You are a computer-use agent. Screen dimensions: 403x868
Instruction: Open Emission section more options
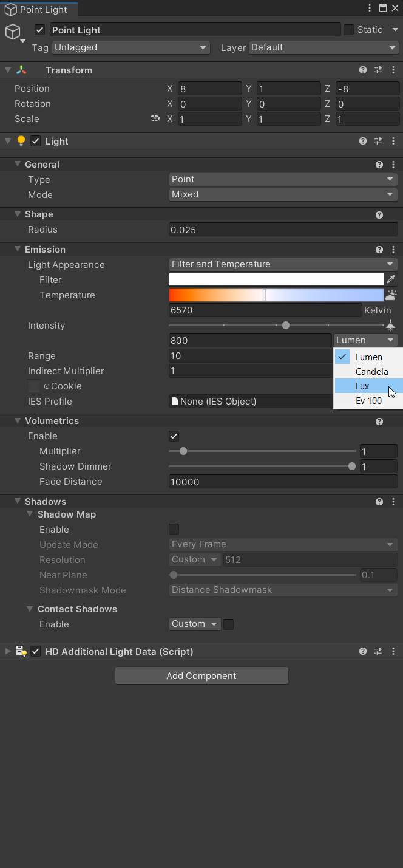[393, 250]
